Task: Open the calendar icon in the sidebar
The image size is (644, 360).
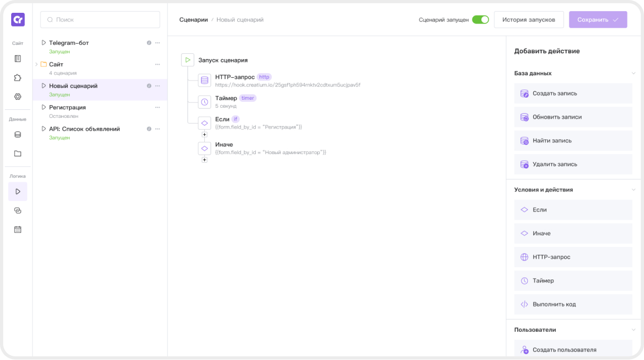Action: point(18,229)
